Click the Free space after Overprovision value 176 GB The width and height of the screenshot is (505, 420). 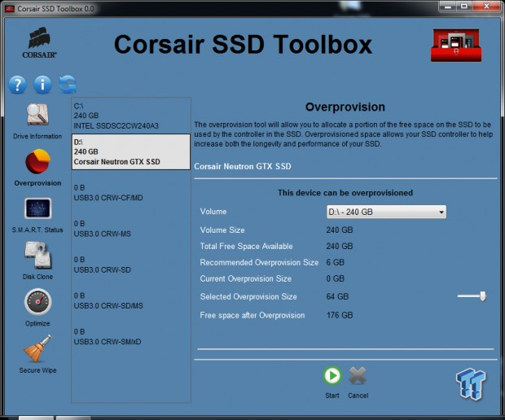340,315
